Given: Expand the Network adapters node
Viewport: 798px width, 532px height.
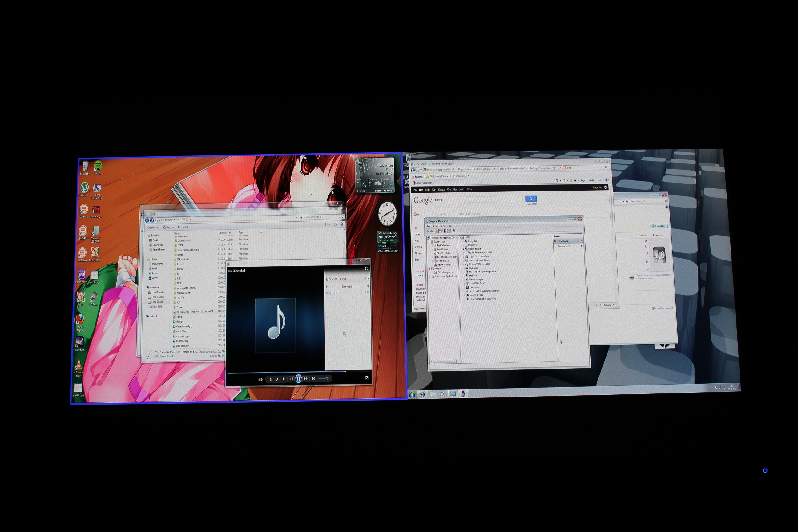Looking at the screenshot, I should pyautogui.click(x=465, y=280).
